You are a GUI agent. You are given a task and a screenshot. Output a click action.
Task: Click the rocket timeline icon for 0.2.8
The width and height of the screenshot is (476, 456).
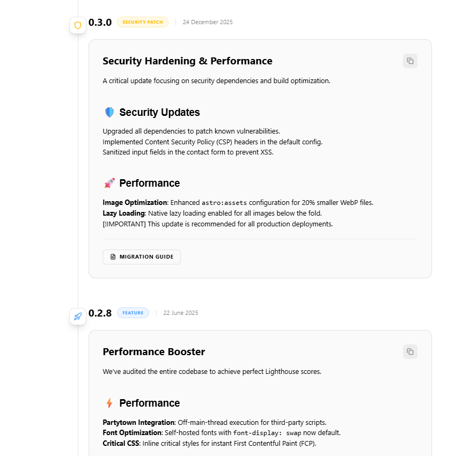coord(78,317)
